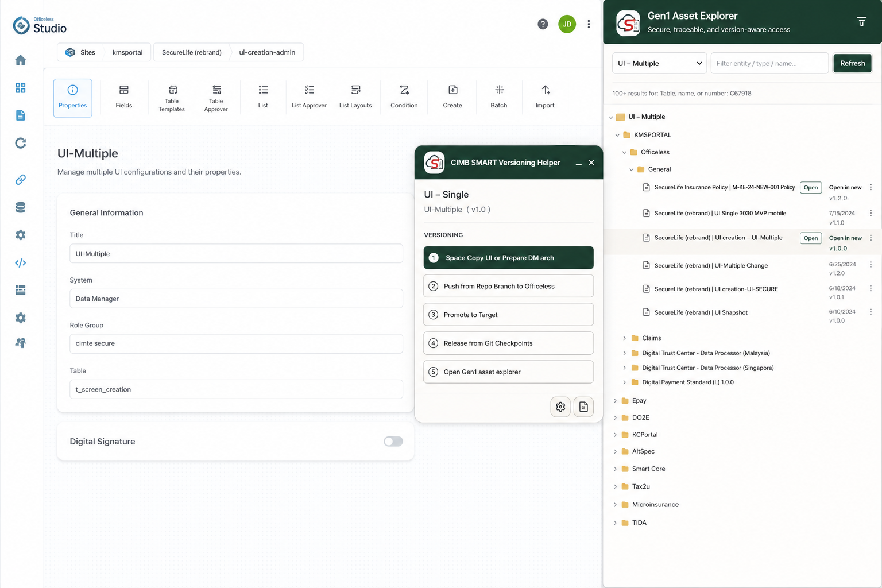Open the List Approver tab
The height and width of the screenshot is (588, 882).
point(309,98)
